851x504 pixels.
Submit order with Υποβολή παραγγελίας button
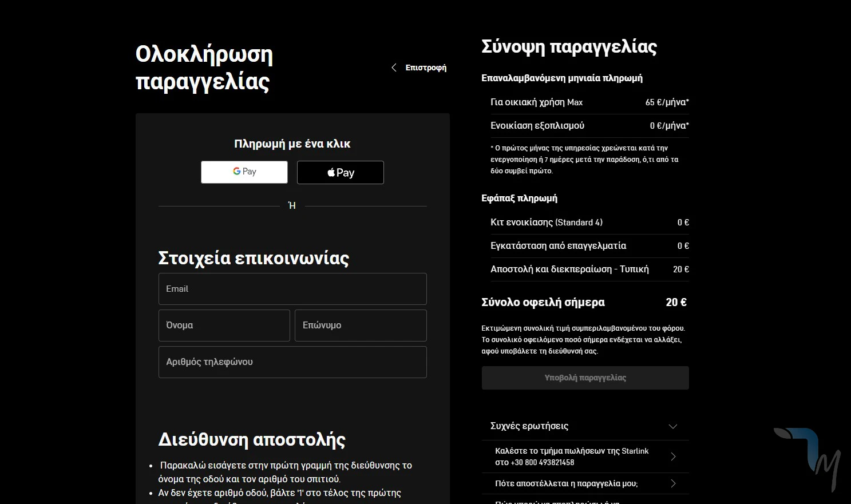pyautogui.click(x=585, y=378)
